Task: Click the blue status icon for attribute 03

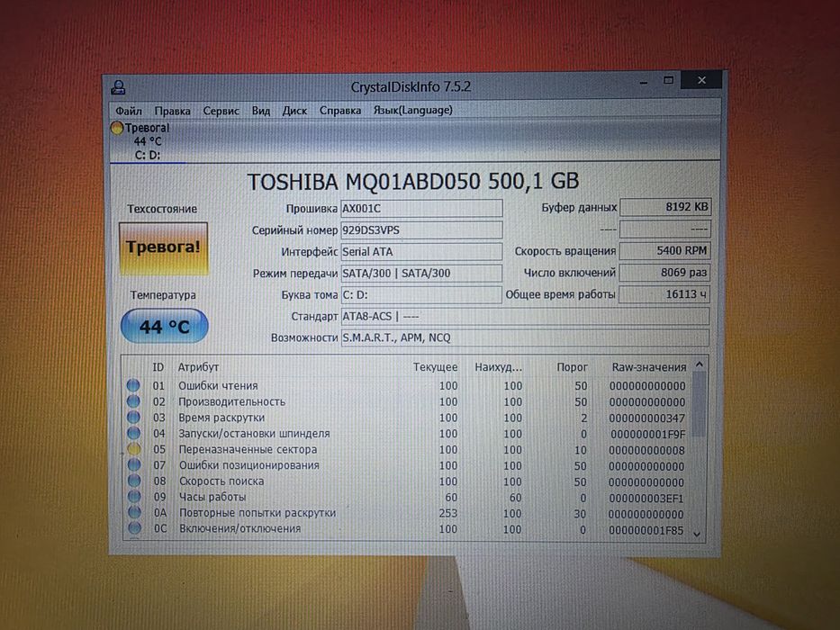Action: click(x=133, y=417)
